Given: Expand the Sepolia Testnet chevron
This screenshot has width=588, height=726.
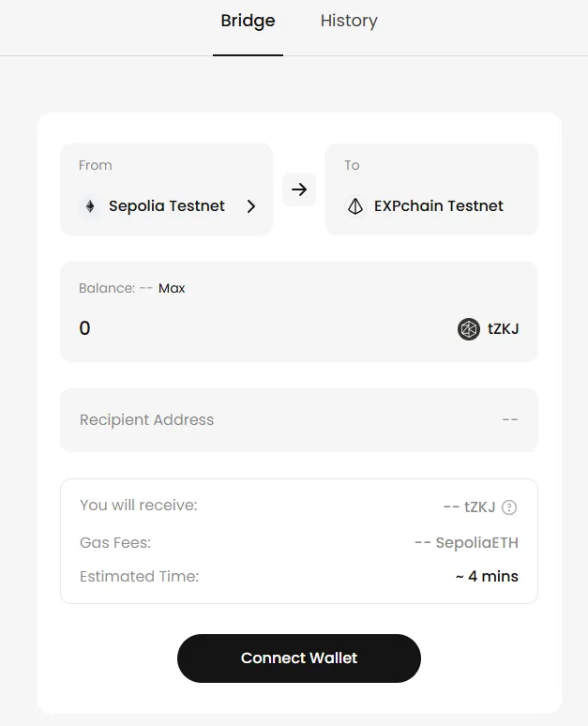Looking at the screenshot, I should tap(251, 206).
